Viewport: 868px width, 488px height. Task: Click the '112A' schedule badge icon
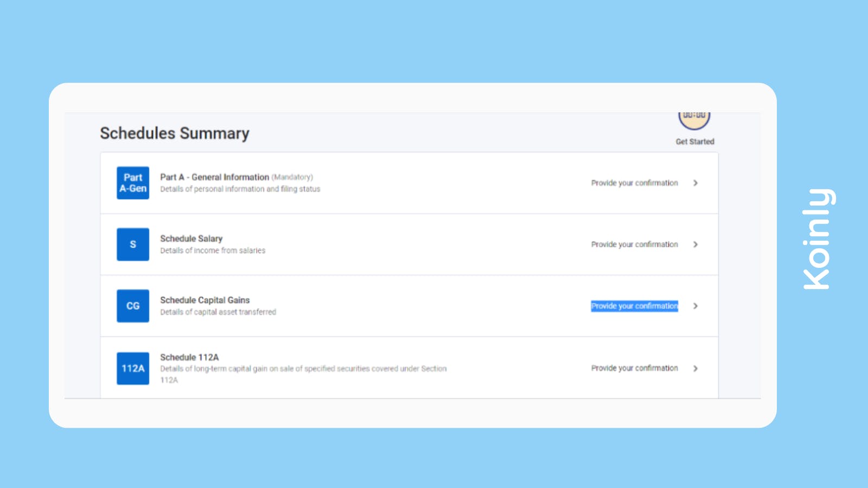click(x=132, y=368)
